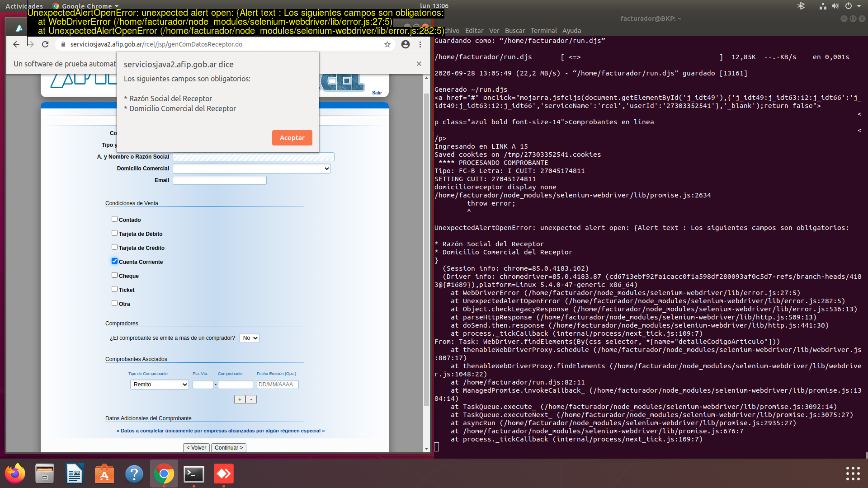Open the more-than-one-buyer No dropdown
The height and width of the screenshot is (488, 868).
pyautogui.click(x=250, y=338)
